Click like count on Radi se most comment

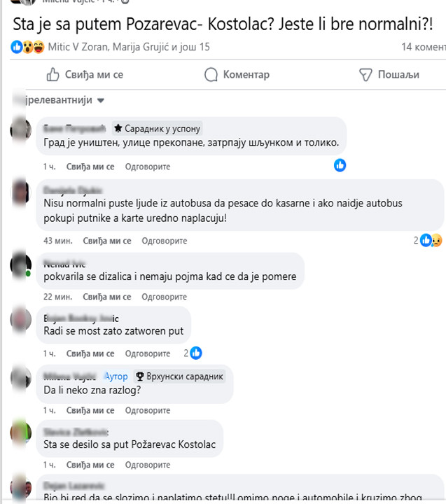click(193, 353)
